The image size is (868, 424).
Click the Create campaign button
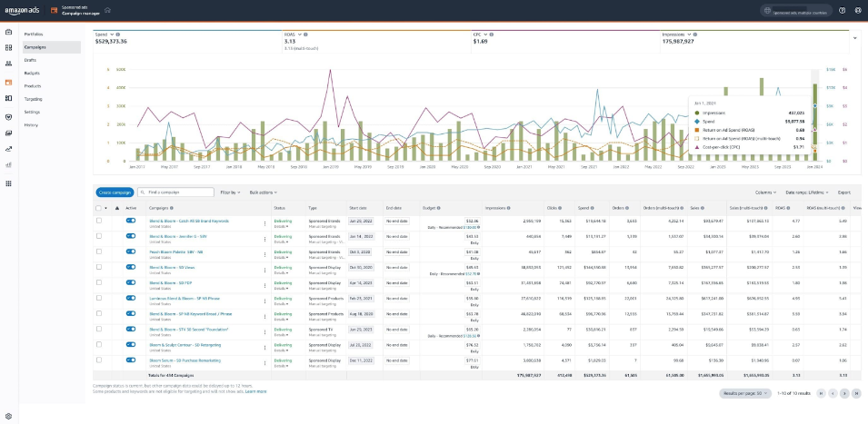115,192
